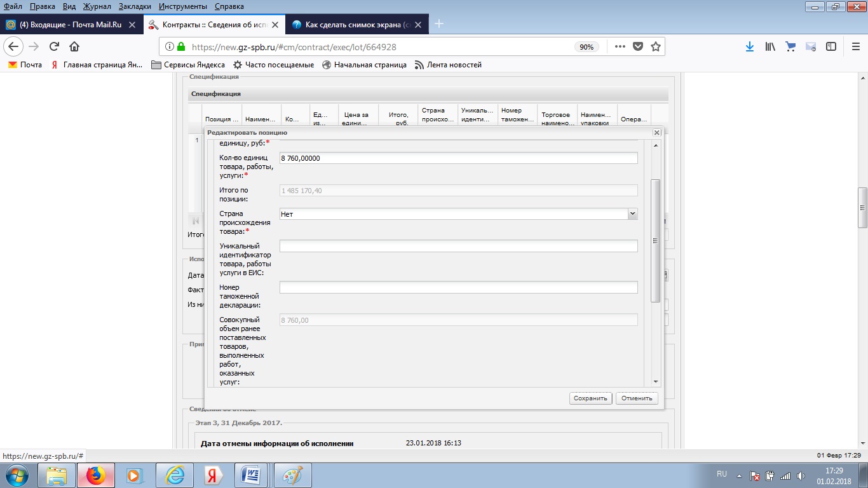
Task: Click the Отменить button
Action: [x=637, y=398]
